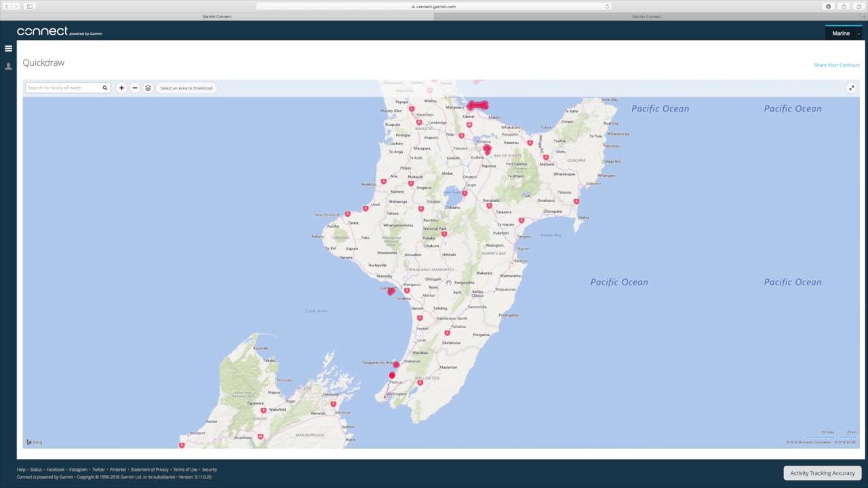Switch to the second Garmin Connect tab
Viewport: 868px width, 488px height.
pos(646,16)
